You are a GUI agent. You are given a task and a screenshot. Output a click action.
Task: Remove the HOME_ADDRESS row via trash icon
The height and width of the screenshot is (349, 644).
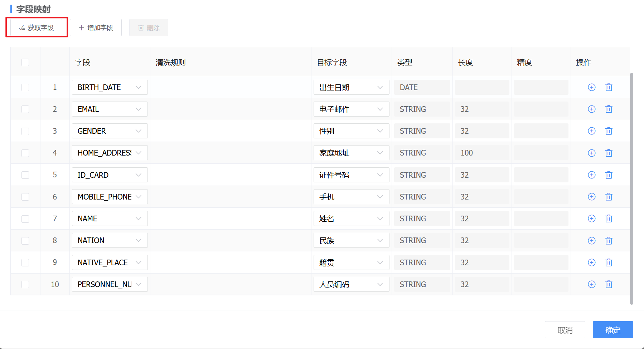pos(609,153)
